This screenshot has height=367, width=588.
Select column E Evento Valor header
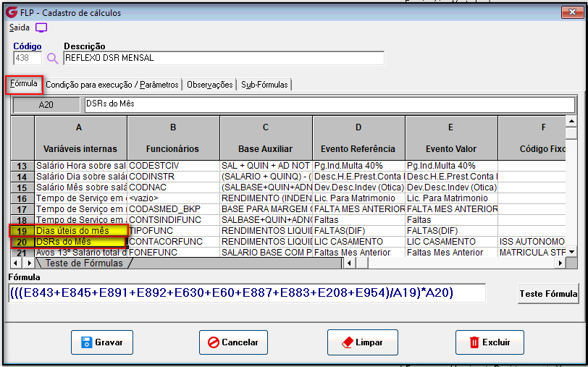(451, 138)
